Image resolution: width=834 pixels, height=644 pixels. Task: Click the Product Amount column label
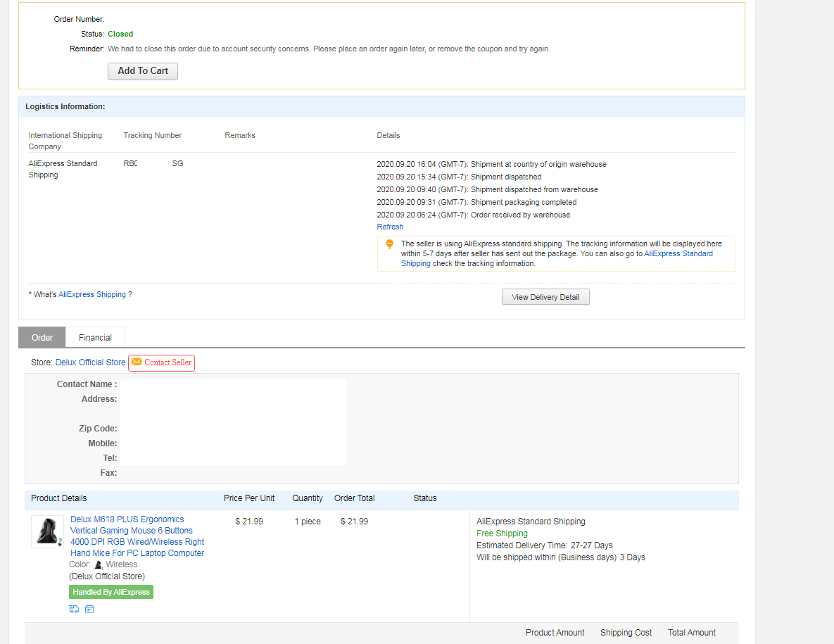(x=555, y=632)
